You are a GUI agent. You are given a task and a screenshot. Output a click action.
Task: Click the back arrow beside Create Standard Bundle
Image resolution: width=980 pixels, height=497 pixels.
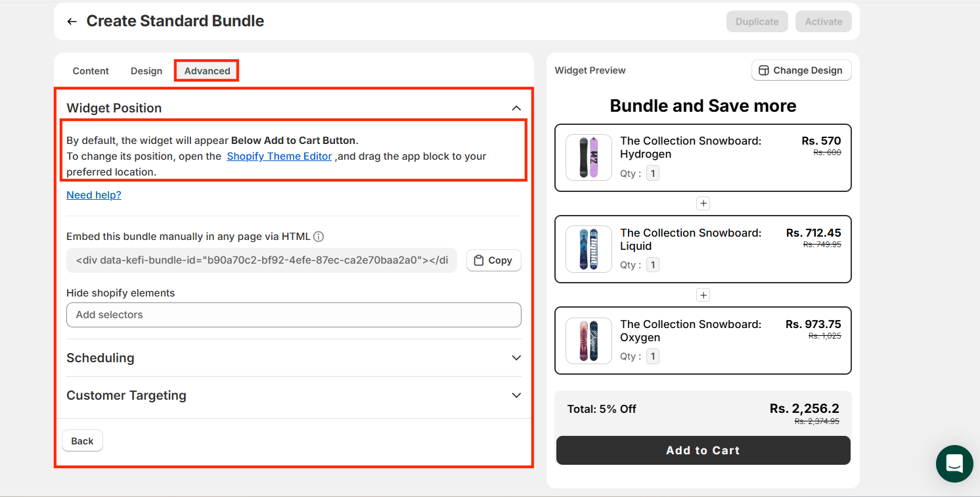(x=72, y=22)
